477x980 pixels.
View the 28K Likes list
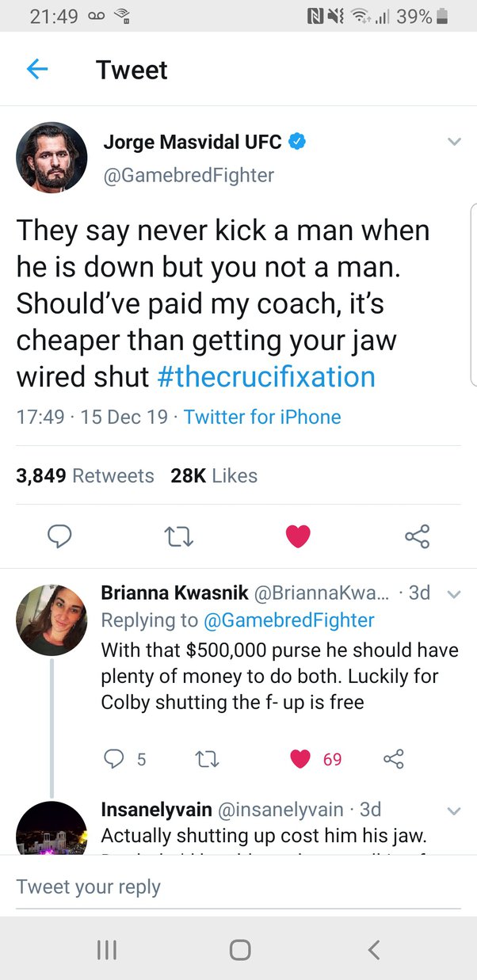[214, 475]
